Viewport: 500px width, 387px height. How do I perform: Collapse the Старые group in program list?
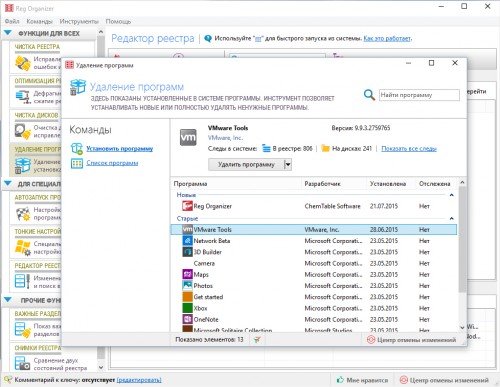452,218
